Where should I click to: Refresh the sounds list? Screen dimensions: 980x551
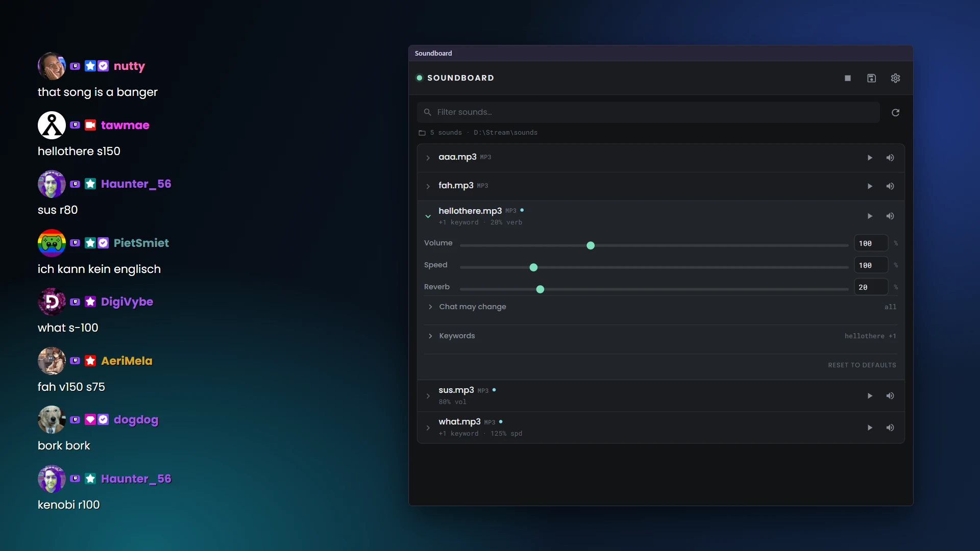[x=895, y=112]
